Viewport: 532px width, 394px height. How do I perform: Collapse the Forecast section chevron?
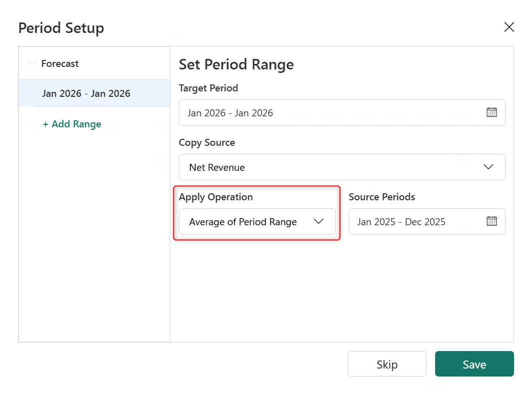click(32, 63)
